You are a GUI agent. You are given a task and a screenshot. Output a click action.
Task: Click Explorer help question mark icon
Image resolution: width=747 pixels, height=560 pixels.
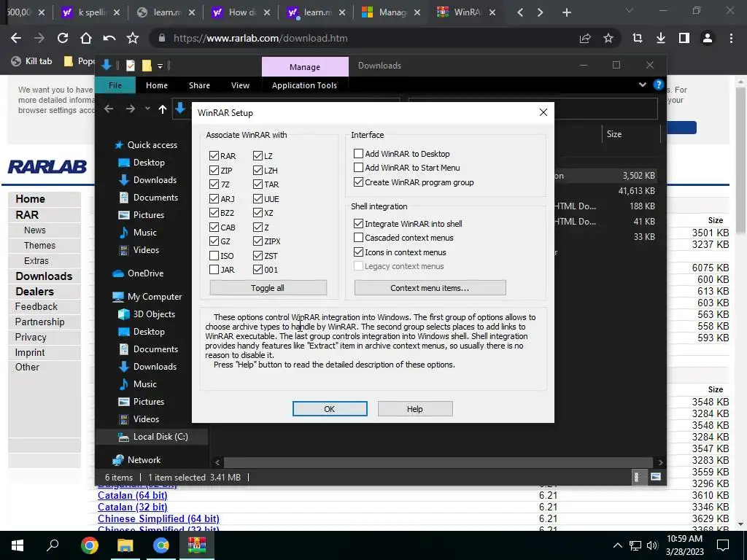pos(659,85)
